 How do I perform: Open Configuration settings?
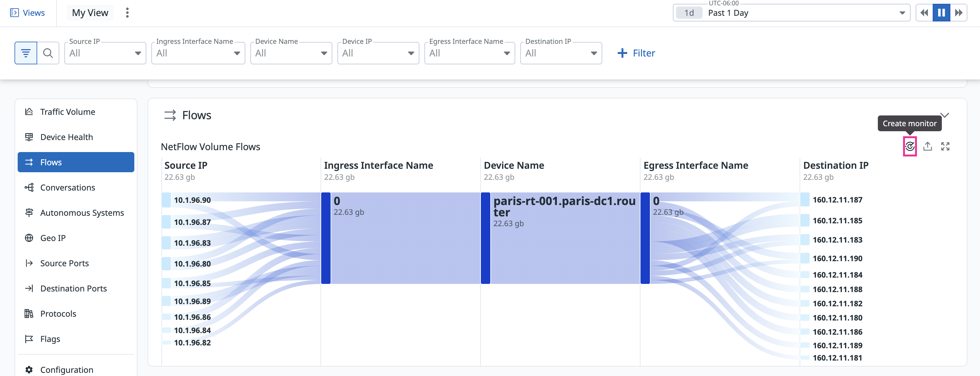tap(66, 369)
